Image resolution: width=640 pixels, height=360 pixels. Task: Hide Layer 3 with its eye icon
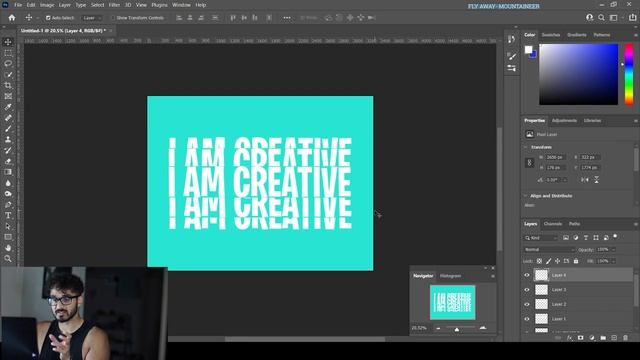tap(527, 290)
